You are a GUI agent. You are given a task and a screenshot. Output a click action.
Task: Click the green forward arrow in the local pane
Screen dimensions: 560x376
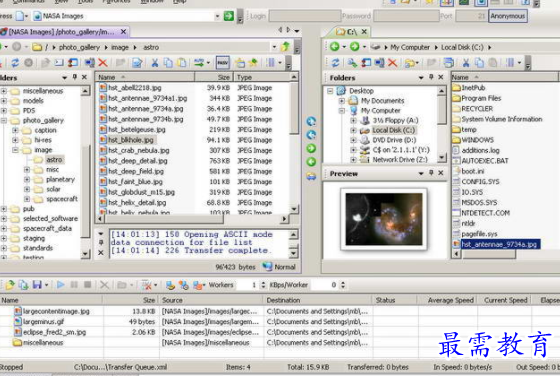[354, 46]
